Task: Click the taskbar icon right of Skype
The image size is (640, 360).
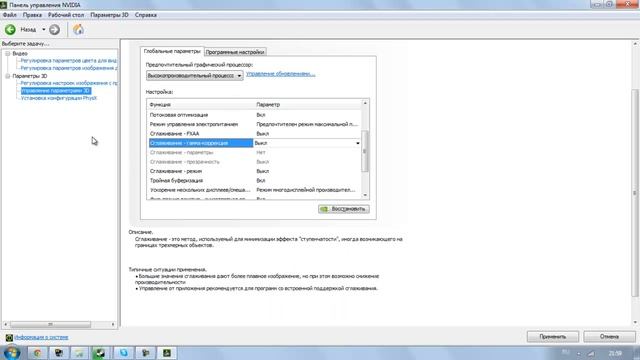Action: [x=145, y=353]
